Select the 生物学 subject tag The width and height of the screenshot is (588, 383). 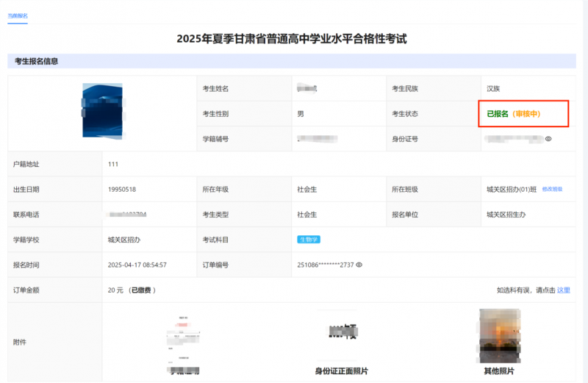[309, 240]
